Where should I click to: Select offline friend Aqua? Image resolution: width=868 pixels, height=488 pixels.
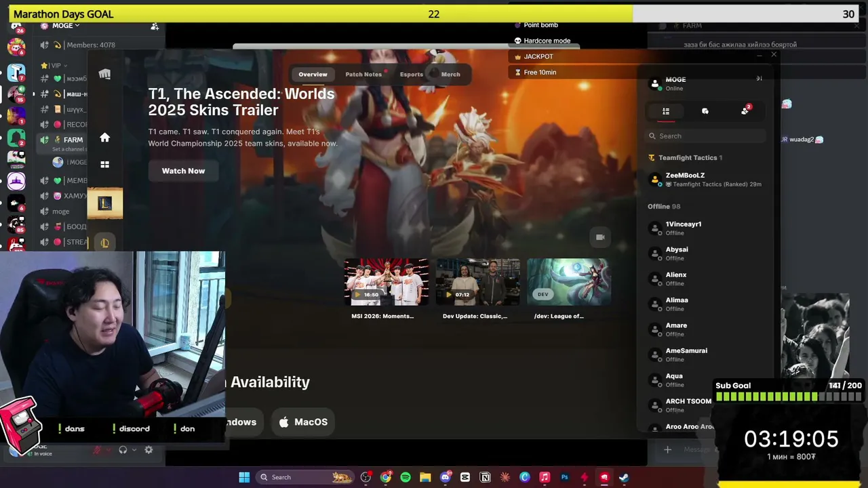707,380
